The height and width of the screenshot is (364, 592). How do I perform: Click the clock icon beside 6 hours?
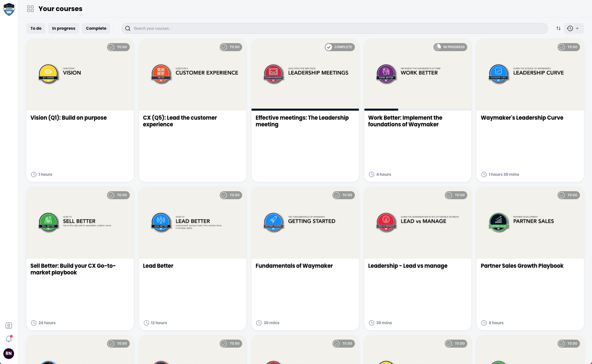(484, 323)
